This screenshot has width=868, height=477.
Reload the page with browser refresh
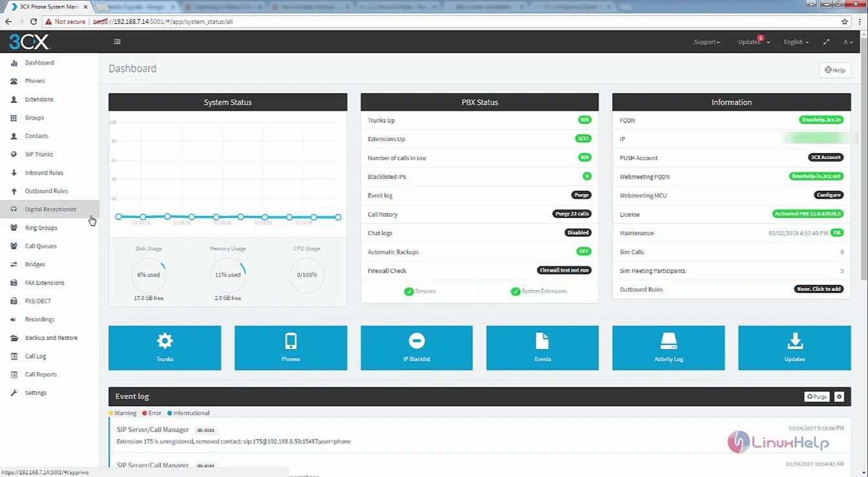34,21
